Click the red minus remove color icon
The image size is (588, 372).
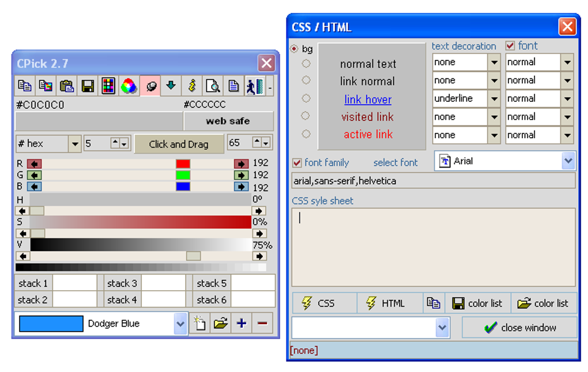click(262, 323)
